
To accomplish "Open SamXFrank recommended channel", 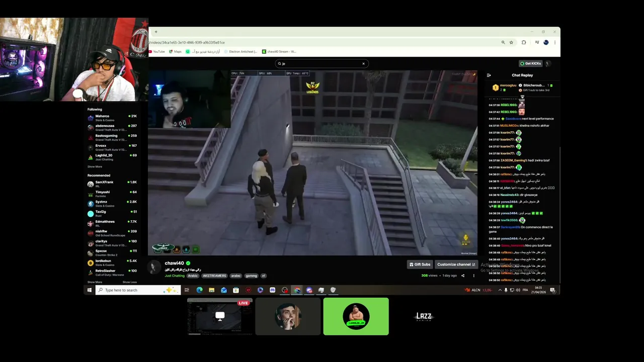I will 112,184.
